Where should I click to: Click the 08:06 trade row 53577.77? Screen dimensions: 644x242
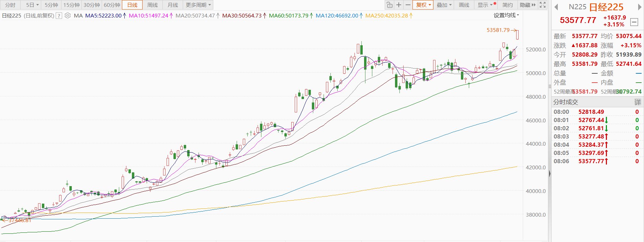pyautogui.click(x=597, y=161)
